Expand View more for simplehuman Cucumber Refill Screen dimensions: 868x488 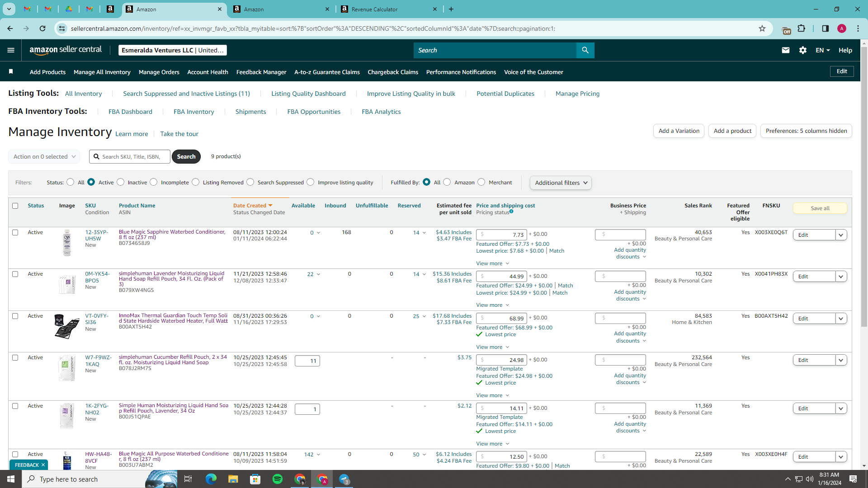pos(493,395)
